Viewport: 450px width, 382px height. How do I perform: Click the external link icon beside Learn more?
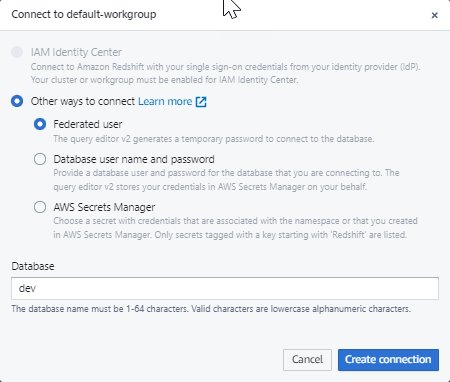tap(201, 102)
